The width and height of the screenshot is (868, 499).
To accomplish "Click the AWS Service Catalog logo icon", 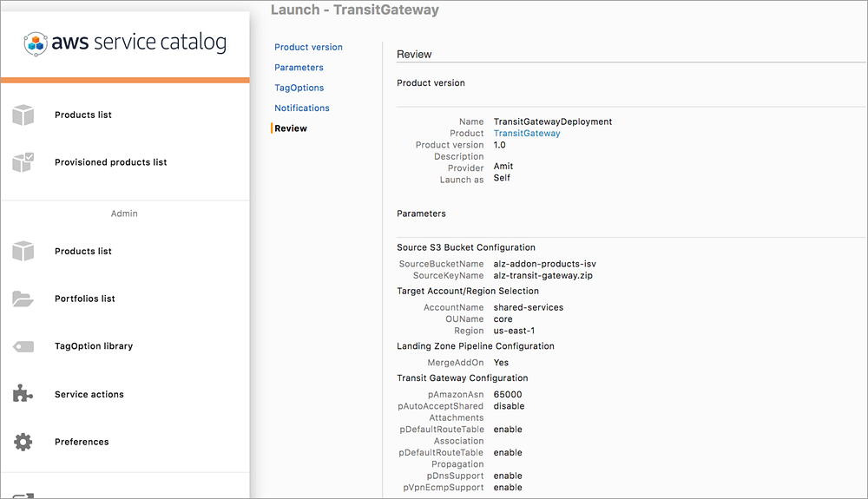I will (36, 43).
